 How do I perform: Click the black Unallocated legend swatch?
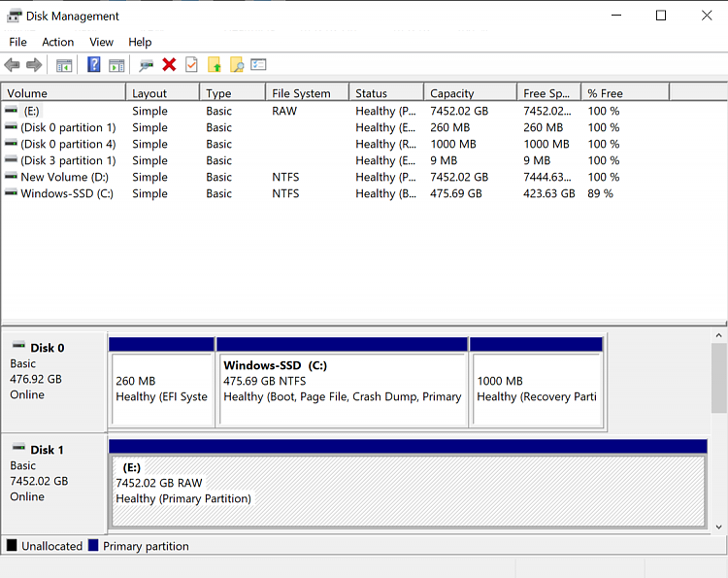pos(12,545)
